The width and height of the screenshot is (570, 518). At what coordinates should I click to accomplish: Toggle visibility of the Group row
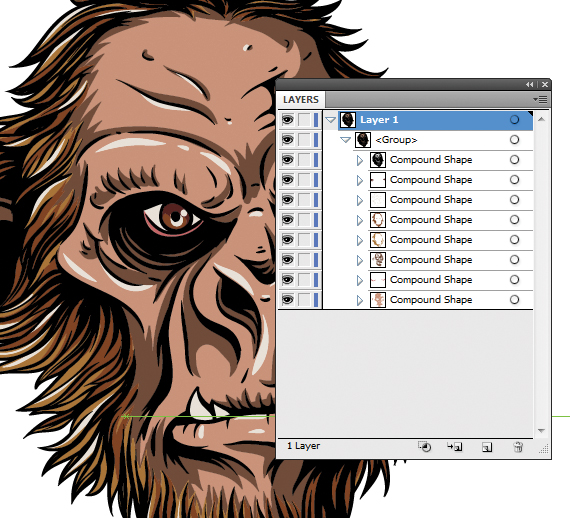click(x=288, y=140)
